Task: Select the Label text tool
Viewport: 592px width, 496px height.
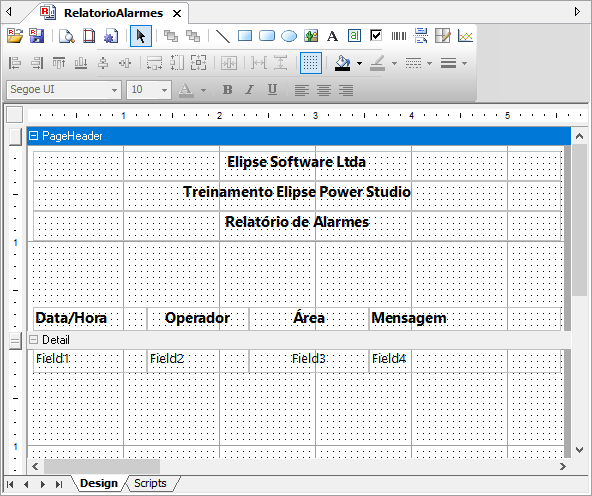Action: pyautogui.click(x=332, y=36)
